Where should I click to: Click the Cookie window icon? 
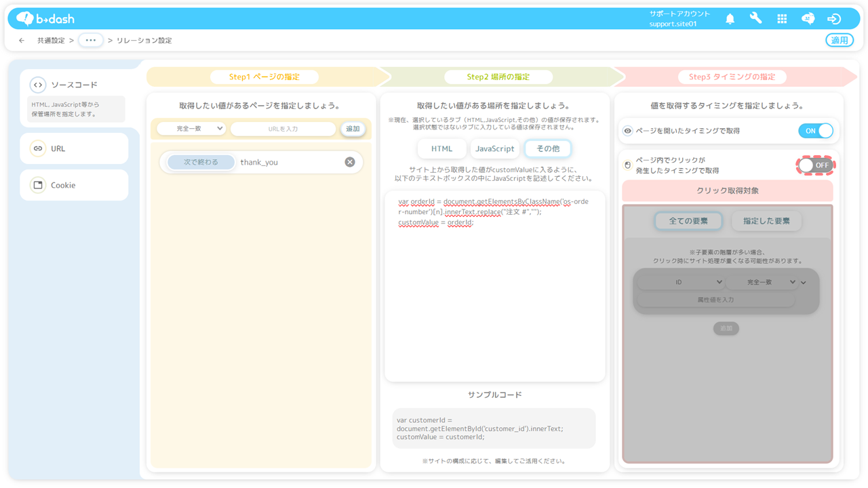coord(38,185)
